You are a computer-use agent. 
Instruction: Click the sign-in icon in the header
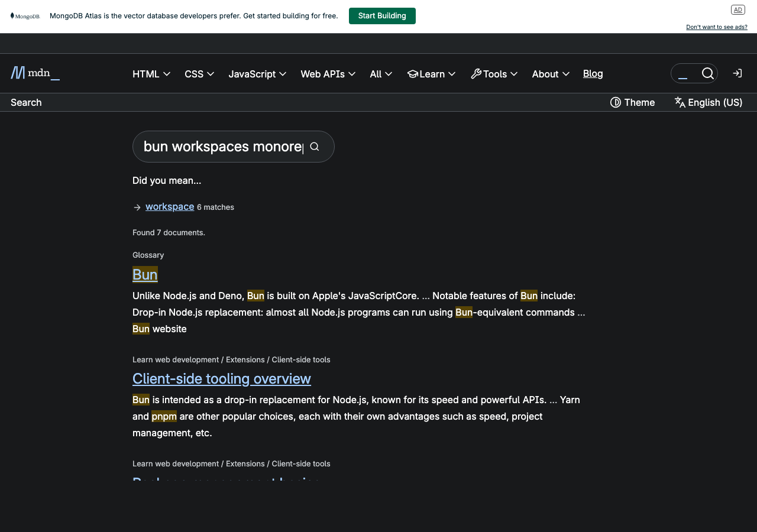pos(737,73)
